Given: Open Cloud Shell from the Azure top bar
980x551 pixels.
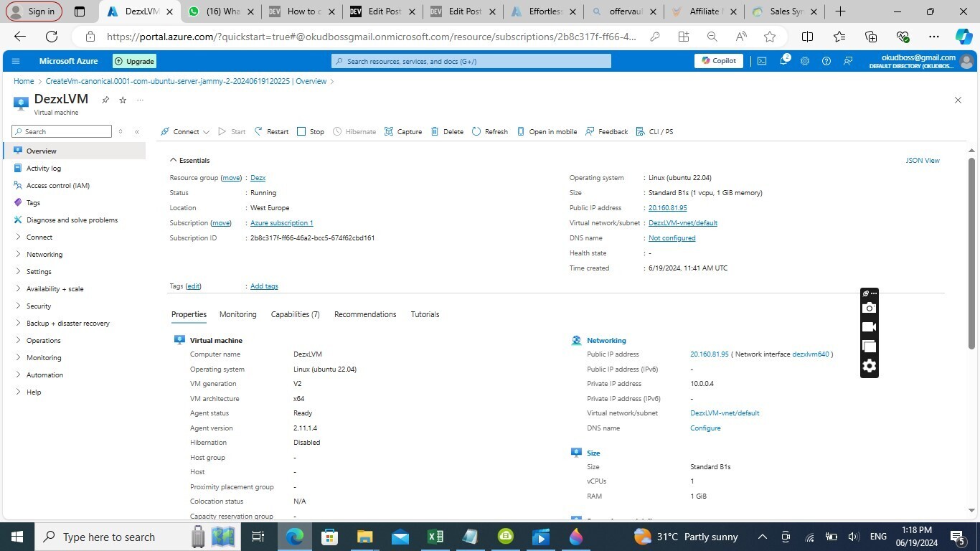Looking at the screenshot, I should tap(762, 61).
